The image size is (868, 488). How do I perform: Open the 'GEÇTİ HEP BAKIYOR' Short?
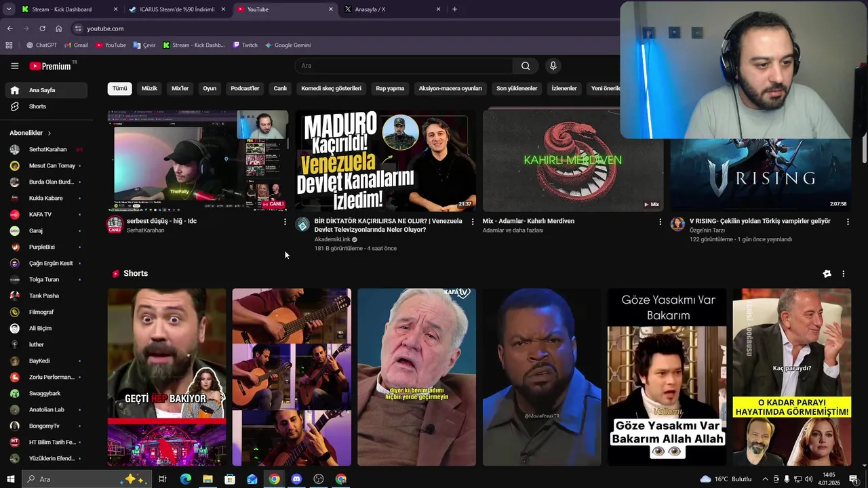[x=167, y=377]
